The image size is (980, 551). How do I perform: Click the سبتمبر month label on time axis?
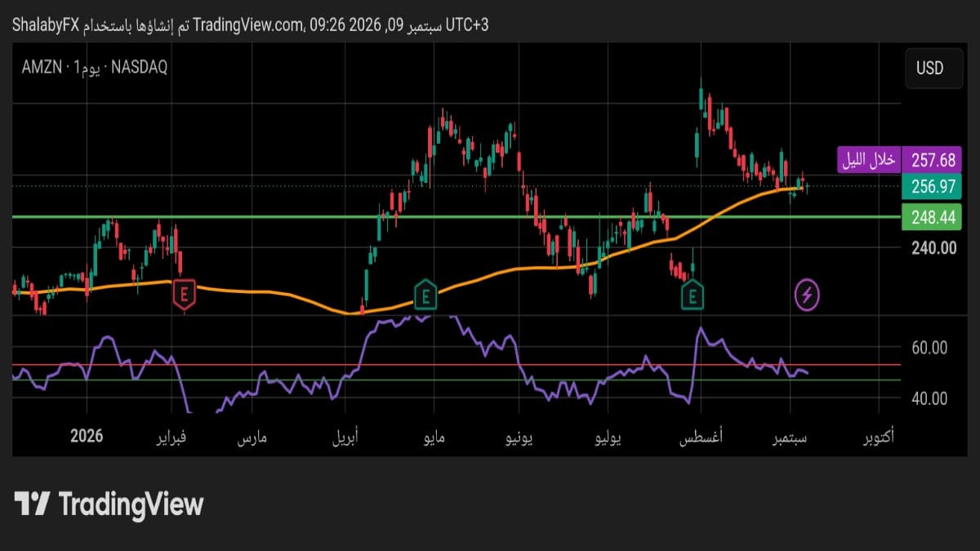coord(791,438)
